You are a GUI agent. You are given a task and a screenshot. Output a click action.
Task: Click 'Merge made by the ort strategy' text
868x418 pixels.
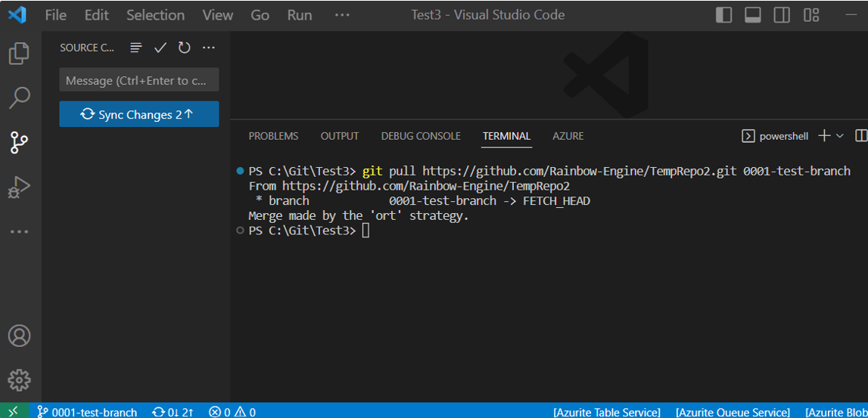click(359, 215)
